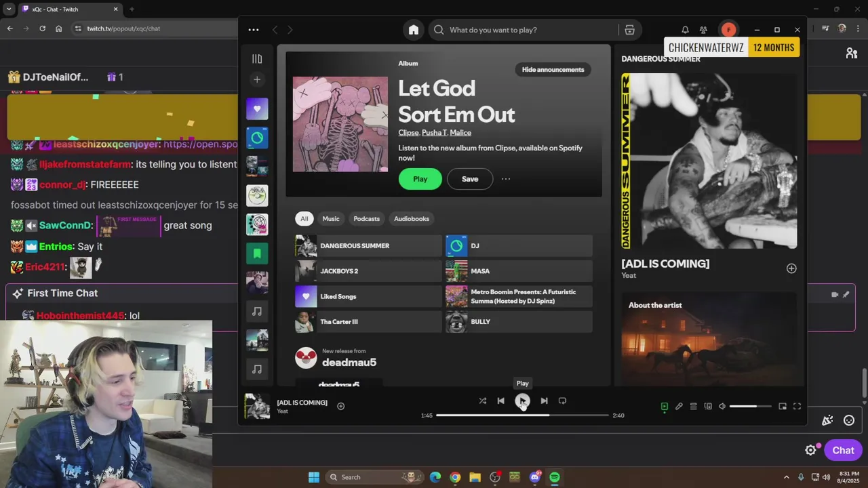Mute with the Spotify volume speaker icon

pos(722,407)
